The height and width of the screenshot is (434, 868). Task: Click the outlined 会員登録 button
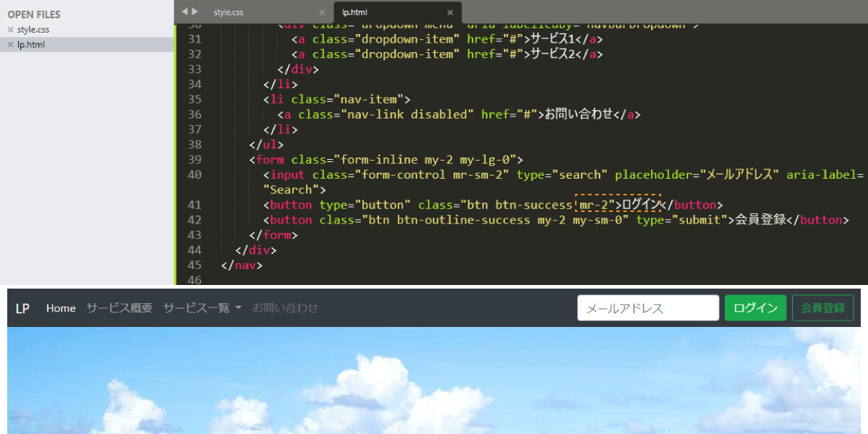coord(823,308)
